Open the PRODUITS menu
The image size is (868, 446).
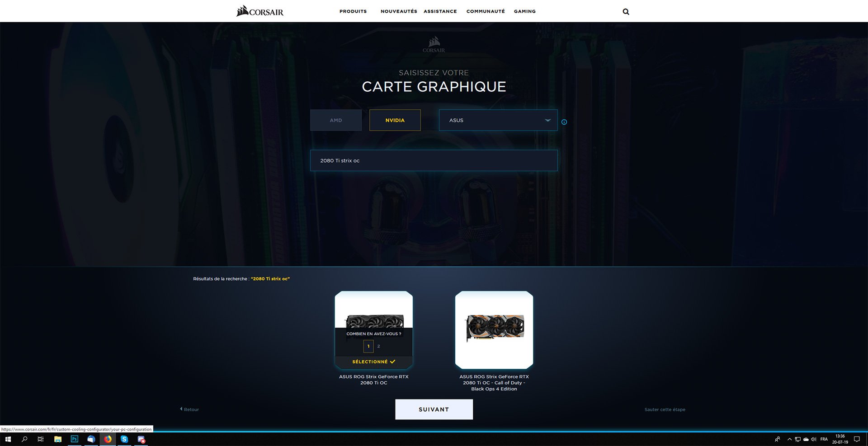pos(353,11)
